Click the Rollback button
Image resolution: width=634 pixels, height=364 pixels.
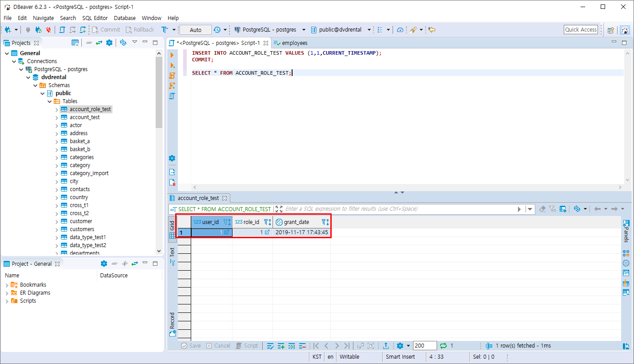click(140, 30)
